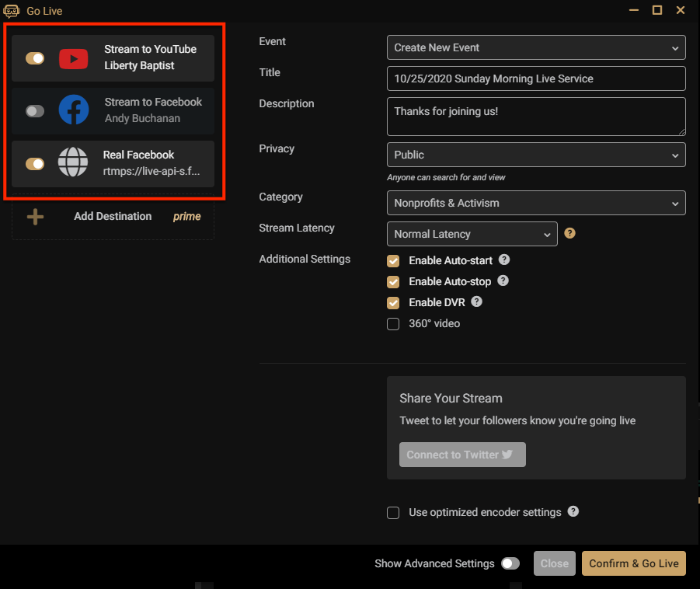Click the globe icon for Real Facebook

pos(74,163)
